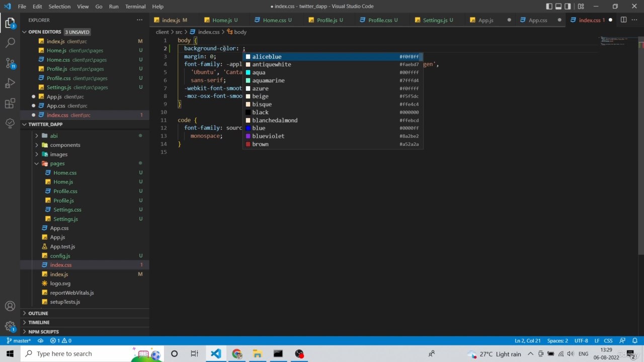644x362 pixels.
Task: Open the Run and Debug view
Action: [10, 83]
